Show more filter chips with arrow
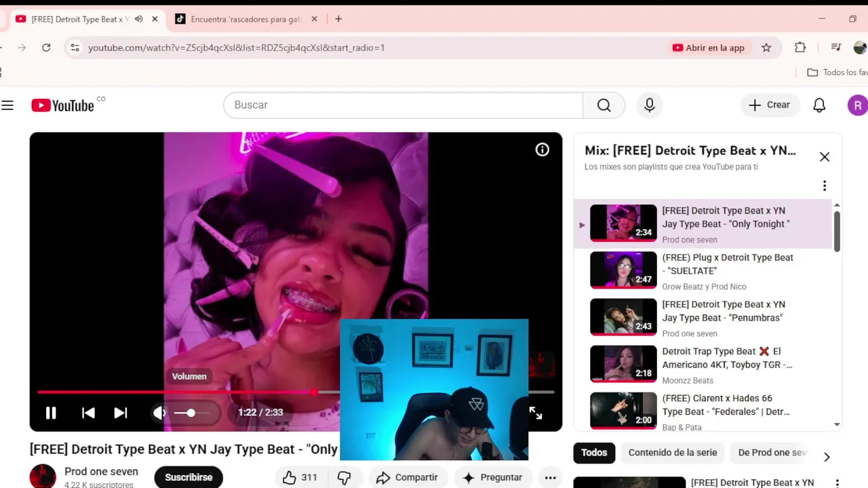Image resolution: width=868 pixels, height=488 pixels. coord(827,457)
